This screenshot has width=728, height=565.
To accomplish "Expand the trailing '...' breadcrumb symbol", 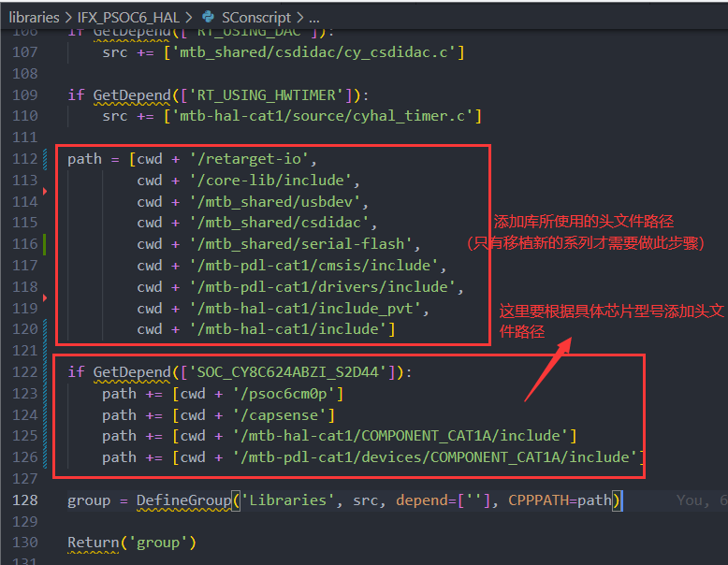I will click(314, 18).
